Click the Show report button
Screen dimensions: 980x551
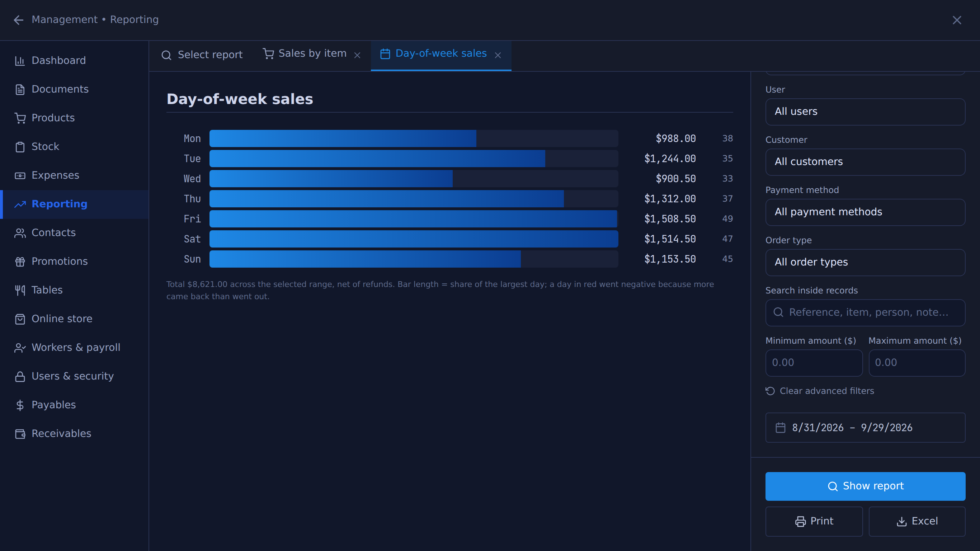click(865, 486)
